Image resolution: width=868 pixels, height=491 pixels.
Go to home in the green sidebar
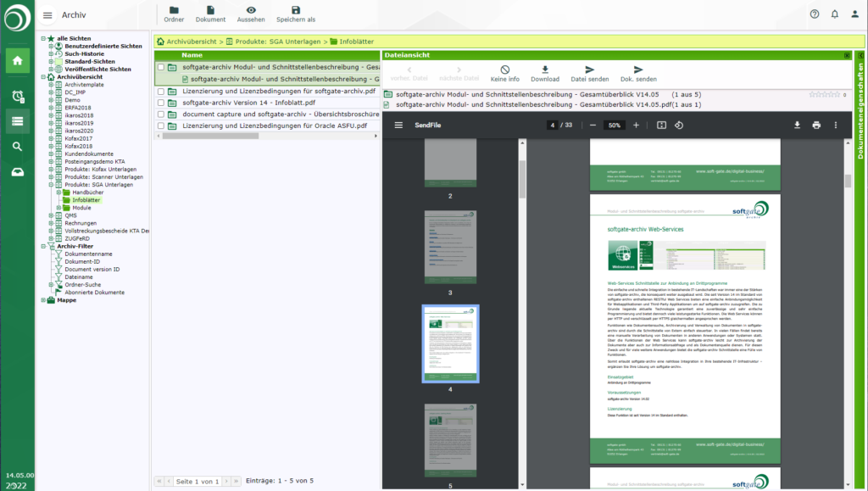click(17, 60)
